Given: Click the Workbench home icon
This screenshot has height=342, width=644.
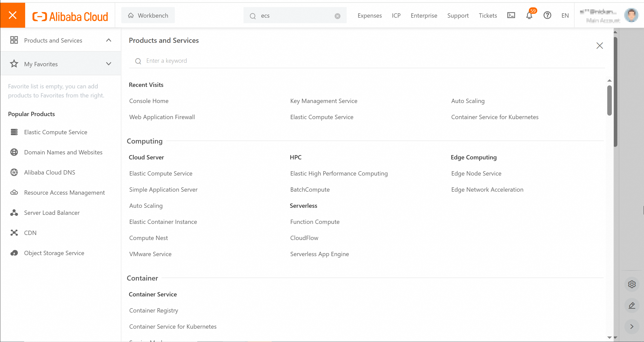Looking at the screenshot, I should 131,16.
